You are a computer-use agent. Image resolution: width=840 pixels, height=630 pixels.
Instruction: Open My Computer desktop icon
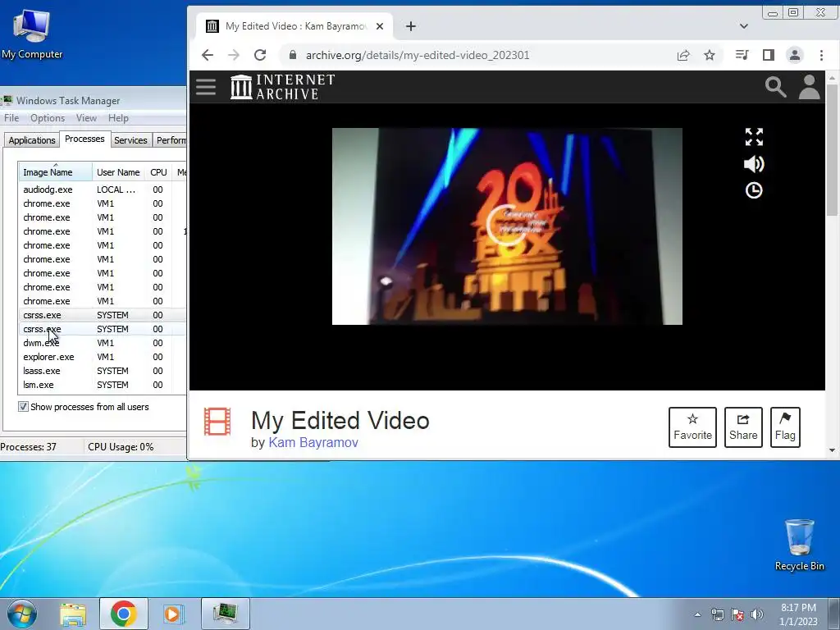(x=32, y=33)
